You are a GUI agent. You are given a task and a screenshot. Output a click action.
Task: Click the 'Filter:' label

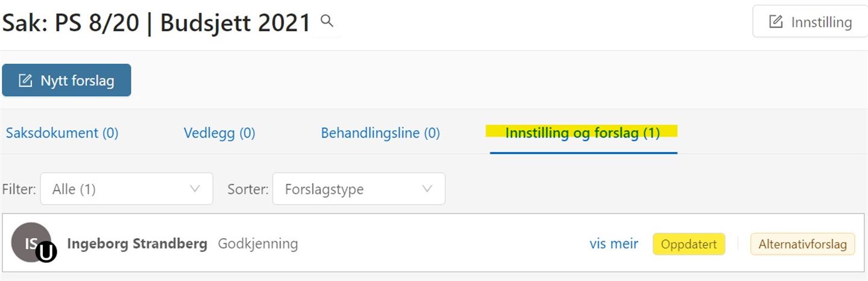tap(19, 189)
